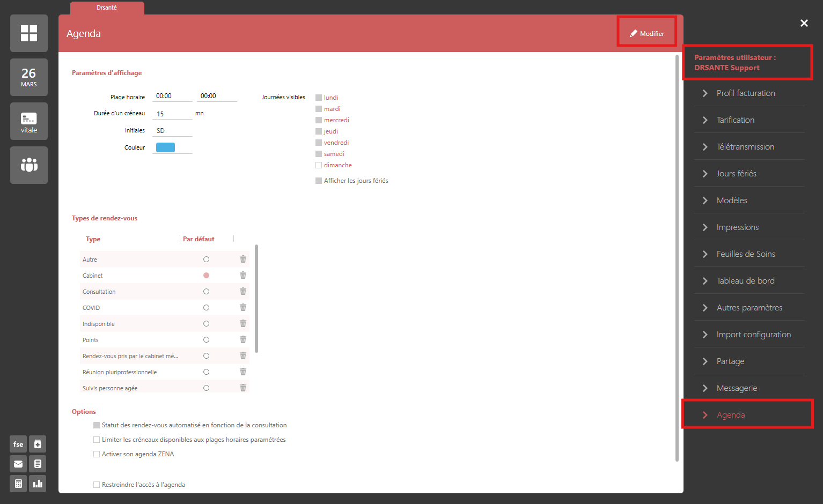Open the blue Couleur swatch
The height and width of the screenshot is (504, 823).
165,147
